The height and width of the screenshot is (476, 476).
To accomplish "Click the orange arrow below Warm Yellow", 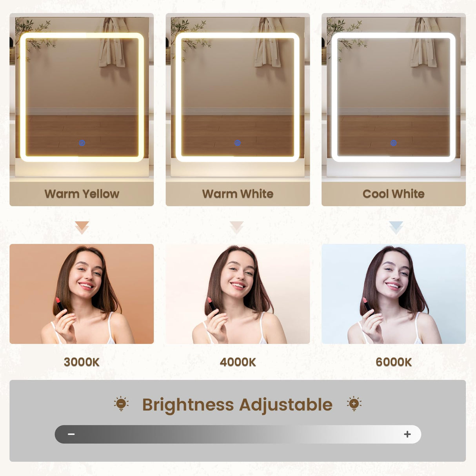I will click(x=82, y=227).
